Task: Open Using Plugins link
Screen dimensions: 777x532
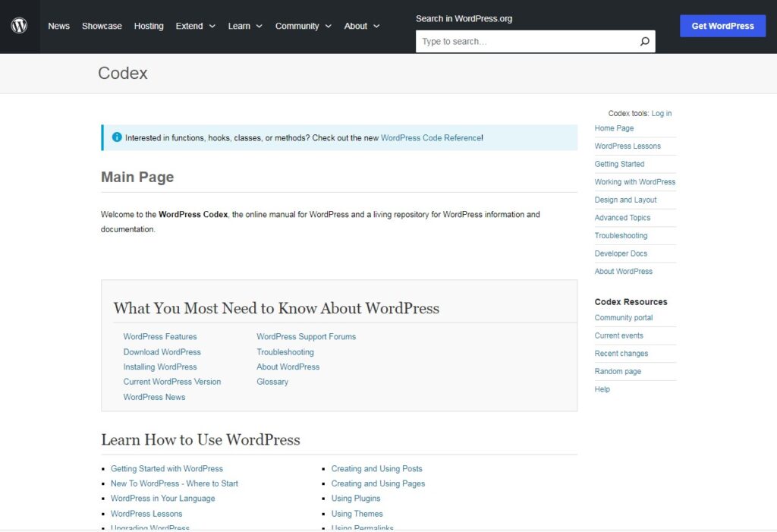Action: coord(356,498)
